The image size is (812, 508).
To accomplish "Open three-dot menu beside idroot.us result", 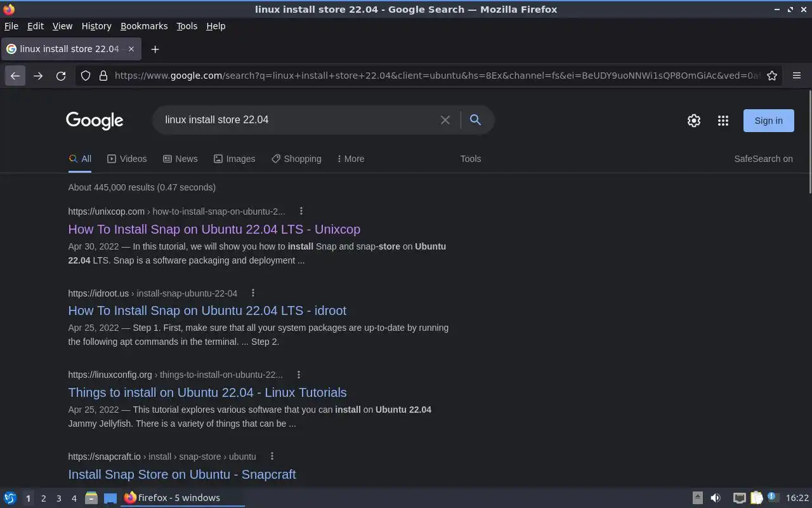I will (x=253, y=293).
